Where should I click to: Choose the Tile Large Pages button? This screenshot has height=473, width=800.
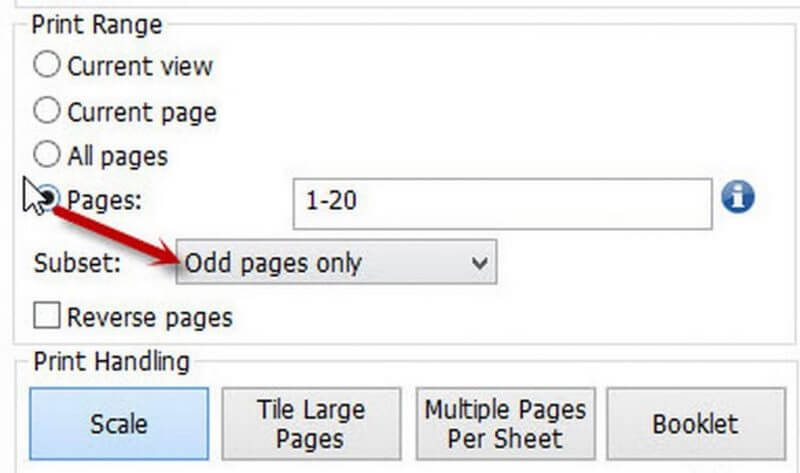(311, 423)
